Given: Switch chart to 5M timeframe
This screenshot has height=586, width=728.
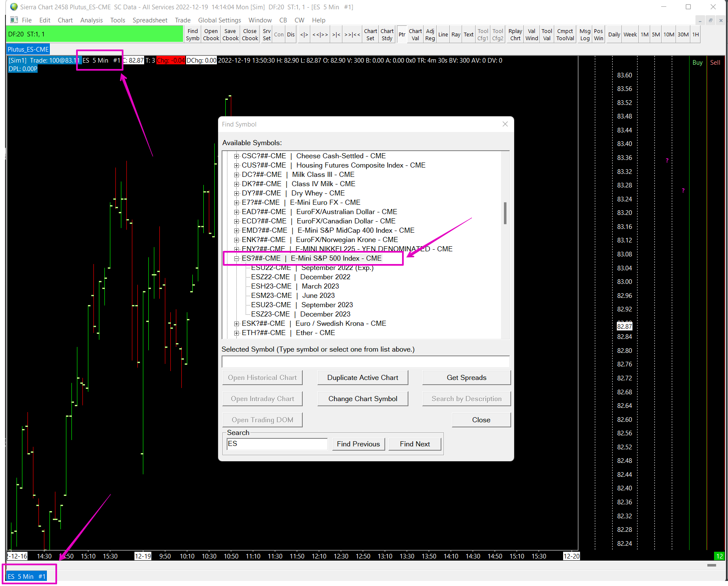Looking at the screenshot, I should coord(656,35).
